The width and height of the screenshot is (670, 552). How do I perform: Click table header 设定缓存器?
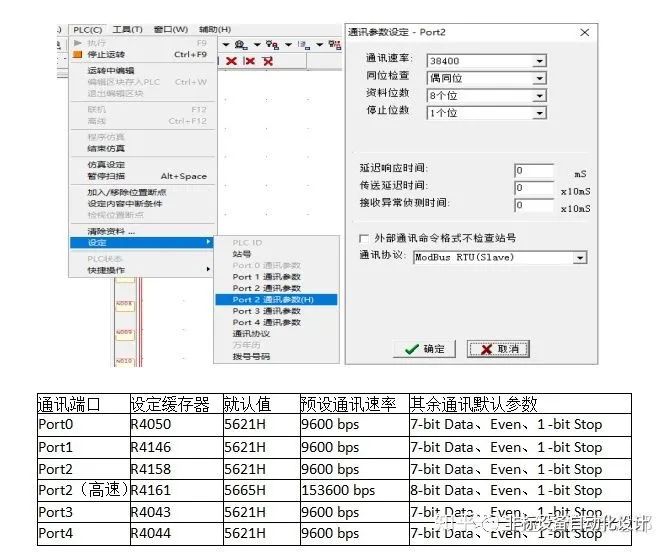coord(176,404)
